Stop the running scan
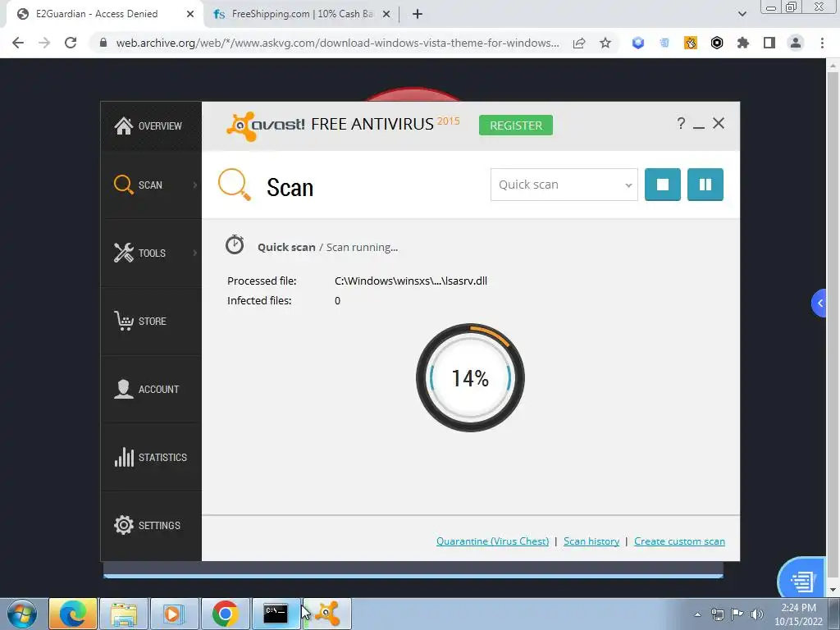This screenshot has width=840, height=630. click(663, 185)
